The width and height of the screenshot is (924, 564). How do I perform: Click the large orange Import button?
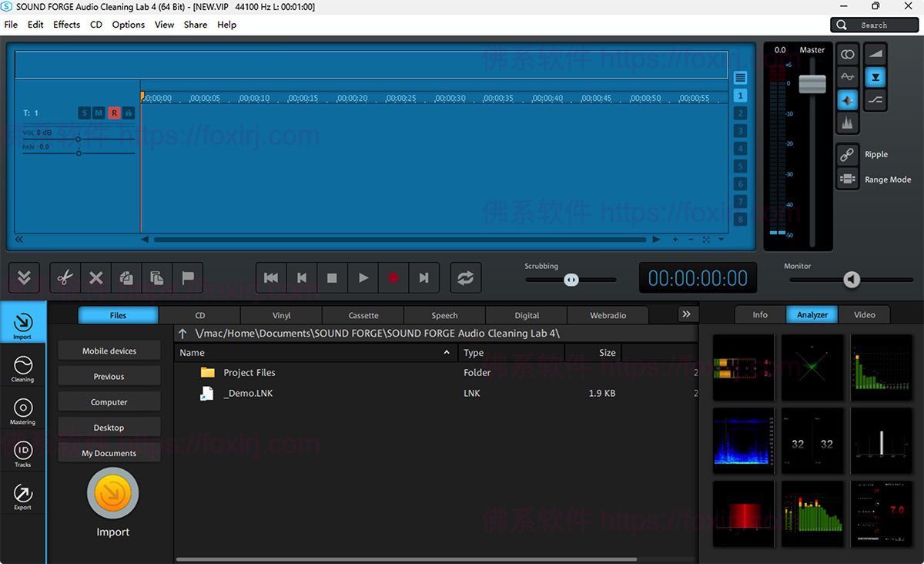pos(112,494)
